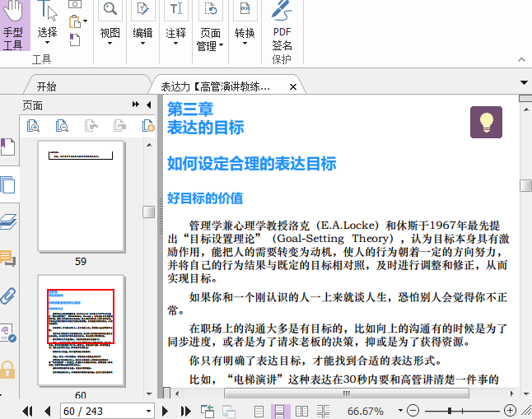Zoom out with the minus button
532x419 pixels.
[x=413, y=411]
